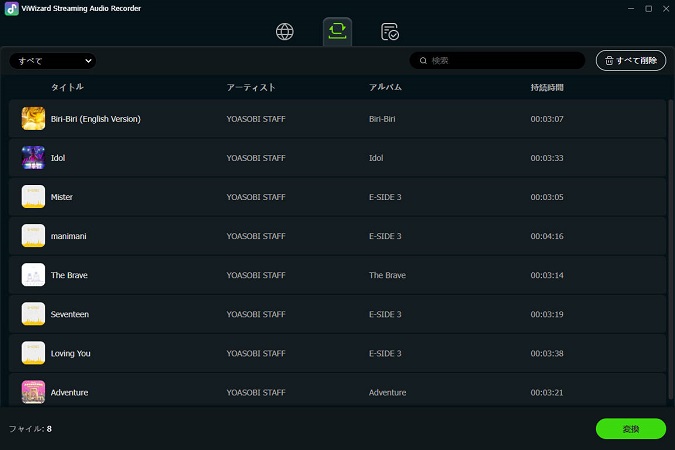The width and height of the screenshot is (675, 450).
Task: Select The Brave track title
Action: 69,275
